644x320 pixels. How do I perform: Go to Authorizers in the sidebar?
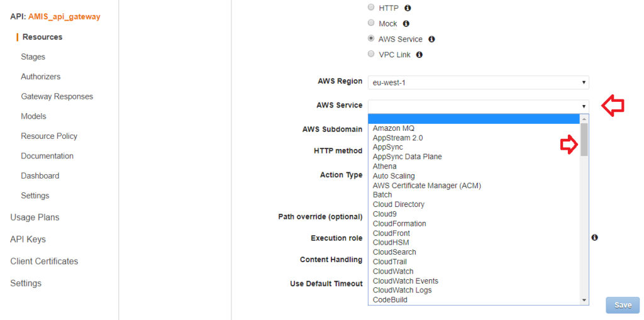[x=41, y=77]
